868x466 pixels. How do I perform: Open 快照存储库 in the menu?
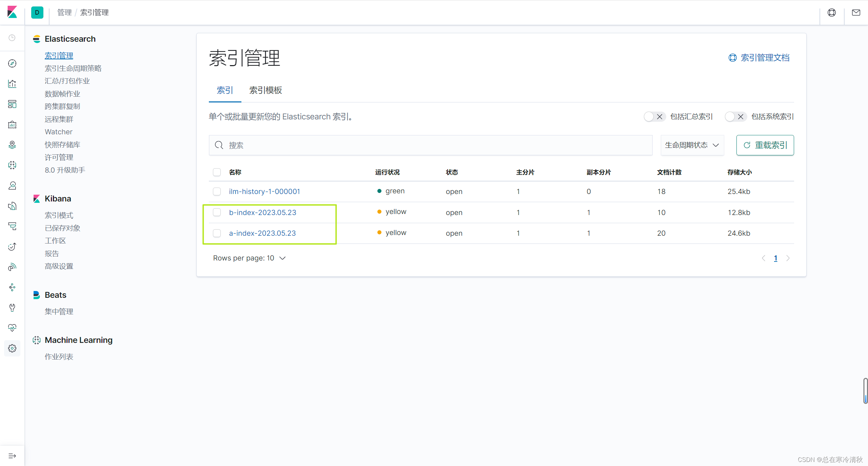pyautogui.click(x=62, y=144)
